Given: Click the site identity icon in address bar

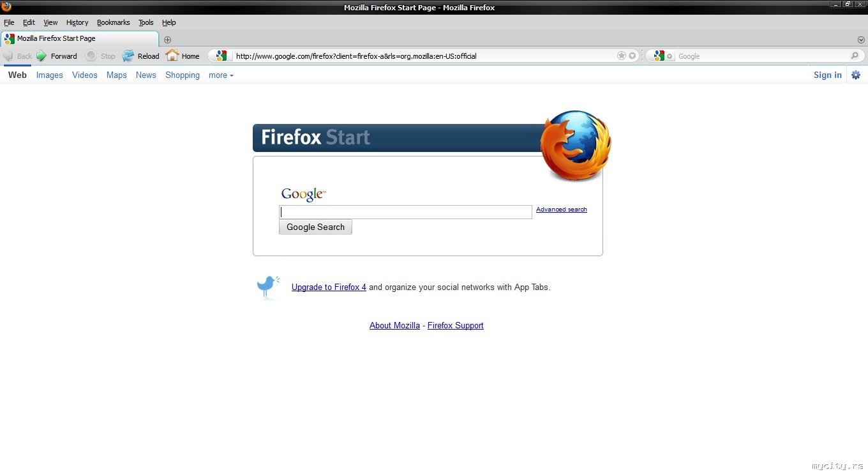Looking at the screenshot, I should tap(221, 56).
